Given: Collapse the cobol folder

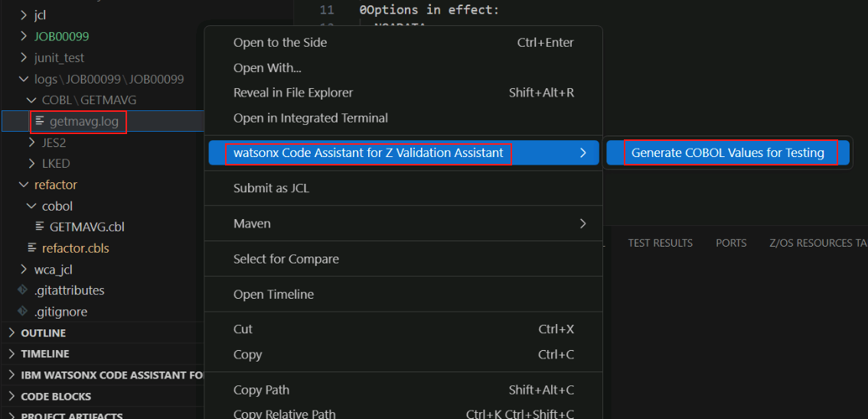Looking at the screenshot, I should (x=31, y=205).
